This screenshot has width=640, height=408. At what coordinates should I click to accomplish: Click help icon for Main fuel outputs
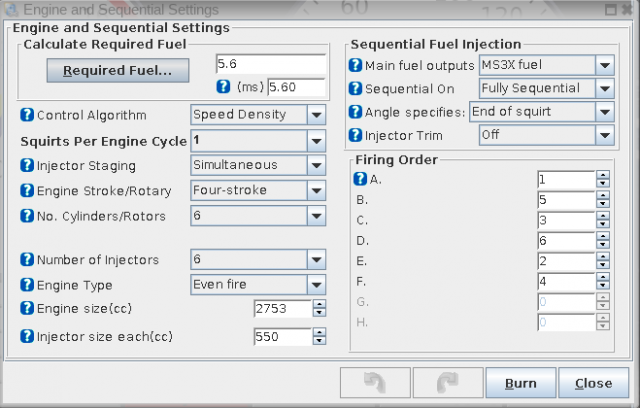coord(355,66)
